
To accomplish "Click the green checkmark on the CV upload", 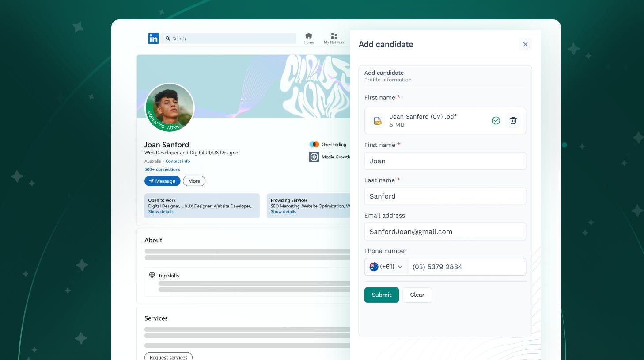I will (496, 120).
